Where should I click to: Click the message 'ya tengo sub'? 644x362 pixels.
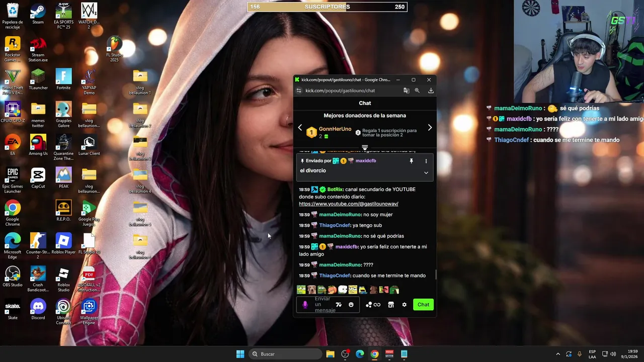pyautogui.click(x=367, y=225)
